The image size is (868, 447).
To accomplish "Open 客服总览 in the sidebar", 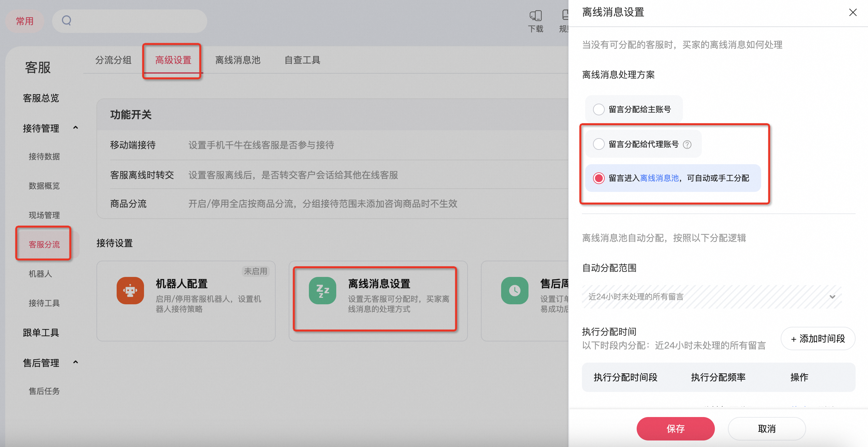I will coord(41,98).
